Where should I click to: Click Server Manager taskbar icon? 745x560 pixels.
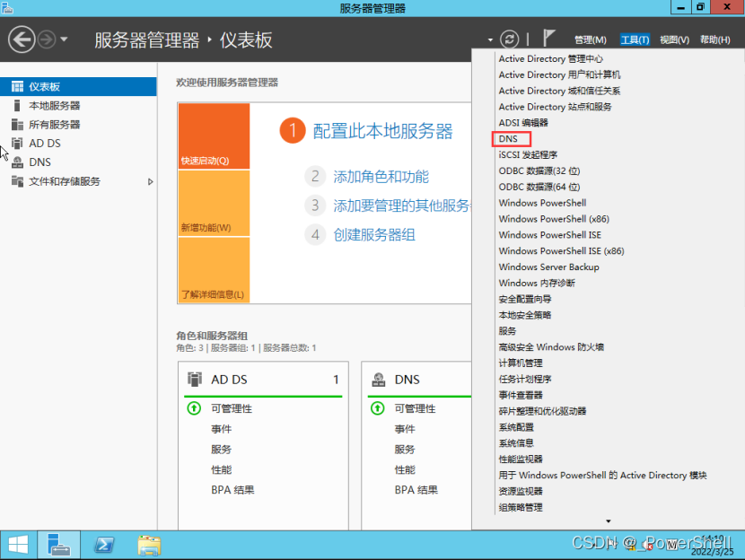coord(59,545)
